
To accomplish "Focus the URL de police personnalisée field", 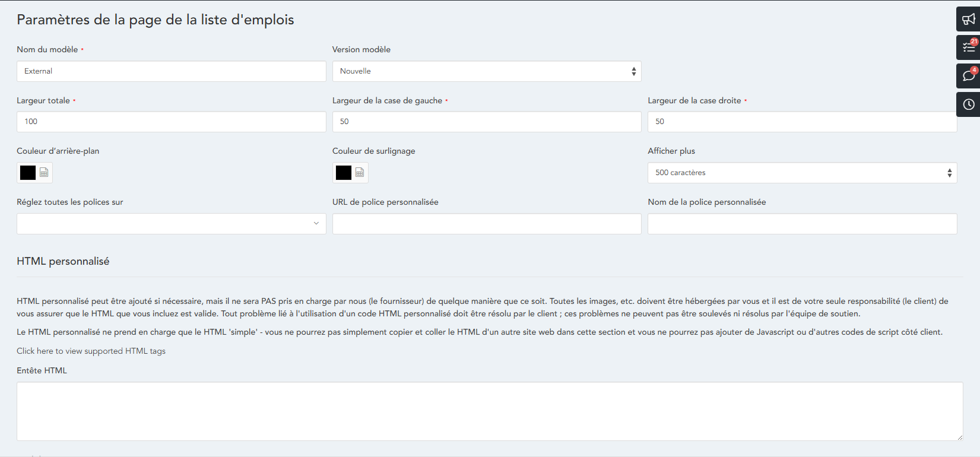I will (x=486, y=224).
